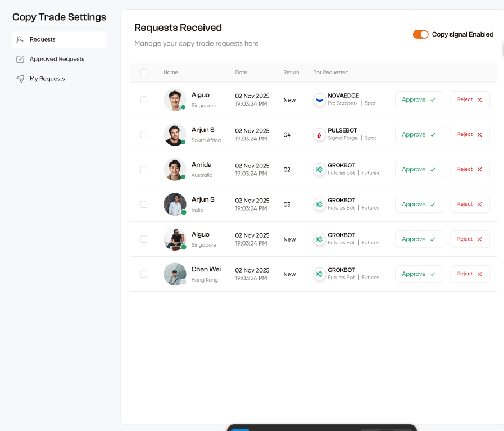Click GROKBOT logo in Chen Wei's row
Screen dimensions: 504x431
319,274
